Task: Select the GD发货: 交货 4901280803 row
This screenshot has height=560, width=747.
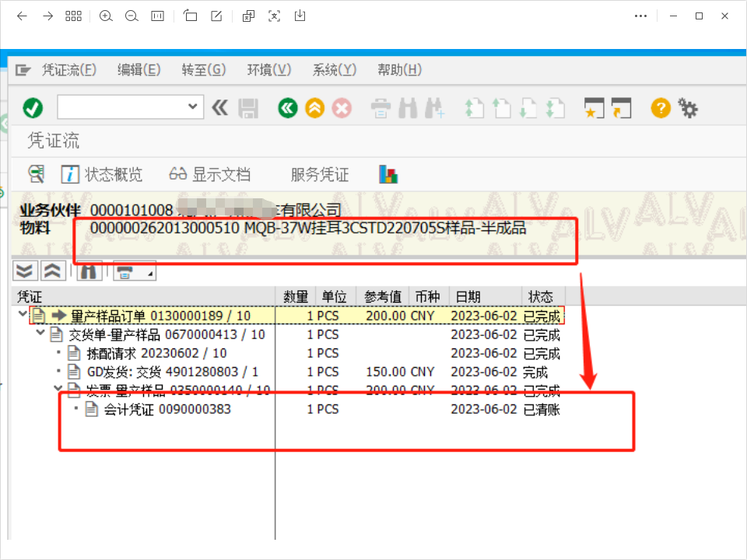Action: click(x=287, y=372)
